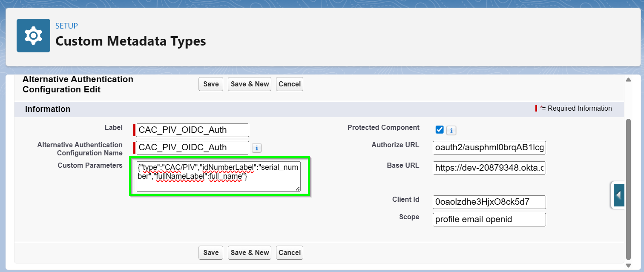Select the Authorize URL field
Viewport: 644px width, 272px height.
489,147
